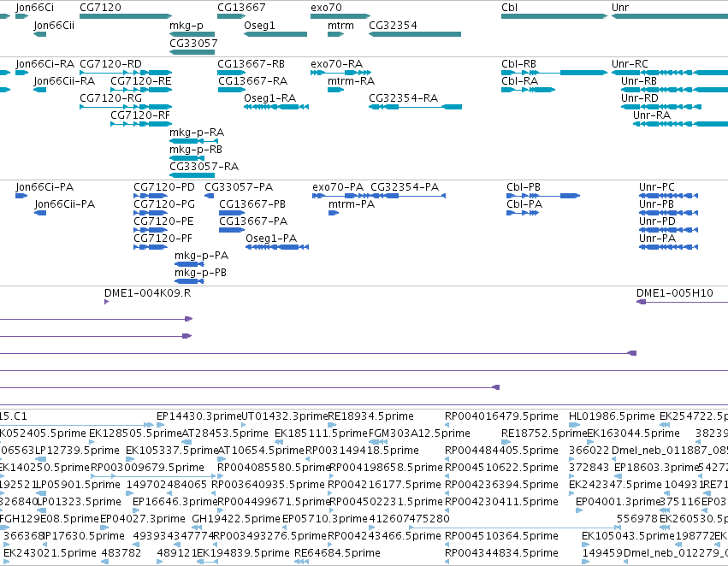Select protein CG33057-PA
The width and height of the screenshot is (728, 566).
pyautogui.click(x=239, y=187)
